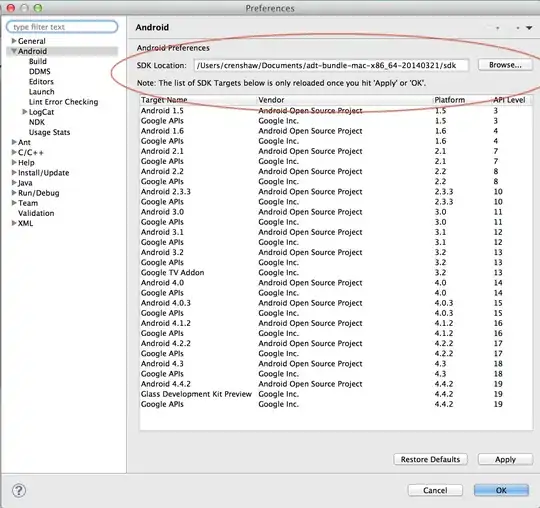Select the Android 4.0 target row
Screen dimensions: 540x508
click(336, 283)
